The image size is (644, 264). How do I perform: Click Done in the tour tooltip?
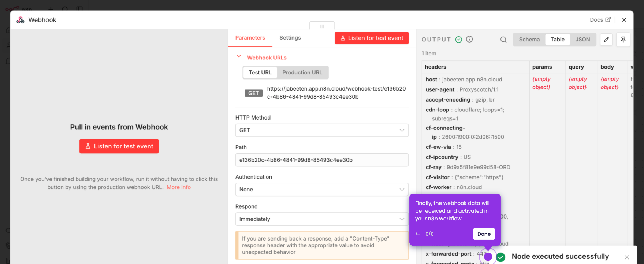pyautogui.click(x=484, y=234)
